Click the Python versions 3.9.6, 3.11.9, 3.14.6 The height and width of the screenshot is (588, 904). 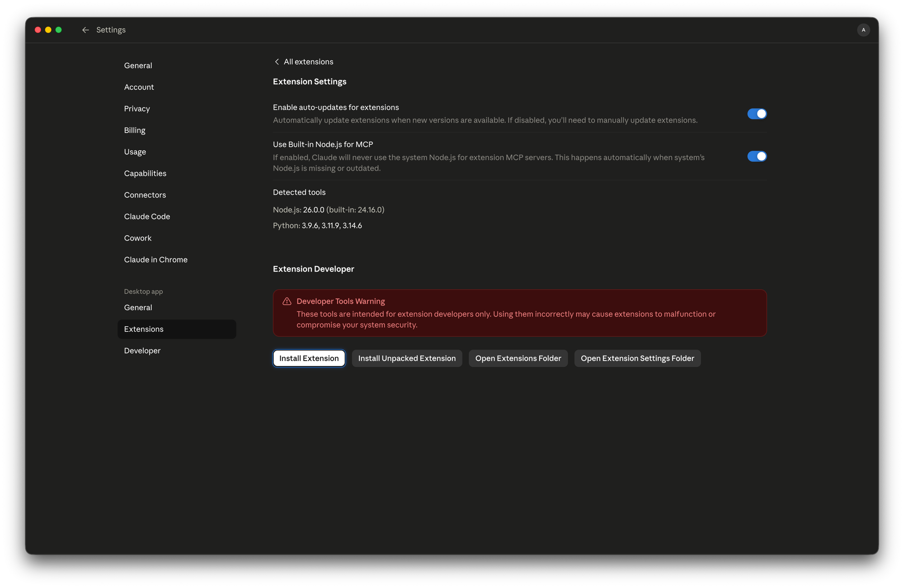(x=332, y=226)
